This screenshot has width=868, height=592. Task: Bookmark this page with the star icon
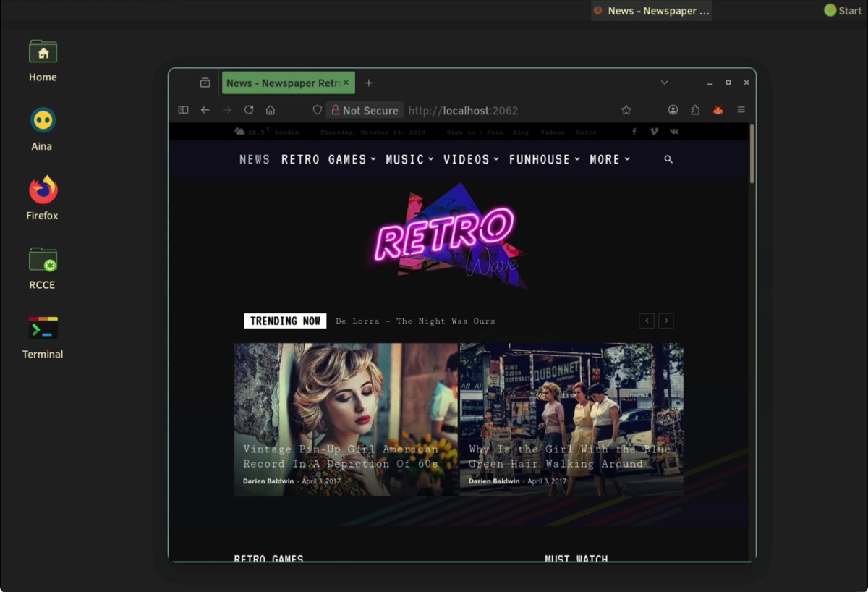click(626, 110)
